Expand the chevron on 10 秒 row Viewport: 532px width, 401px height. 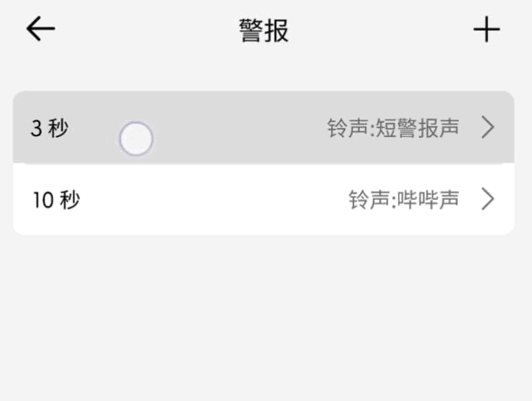pos(488,199)
